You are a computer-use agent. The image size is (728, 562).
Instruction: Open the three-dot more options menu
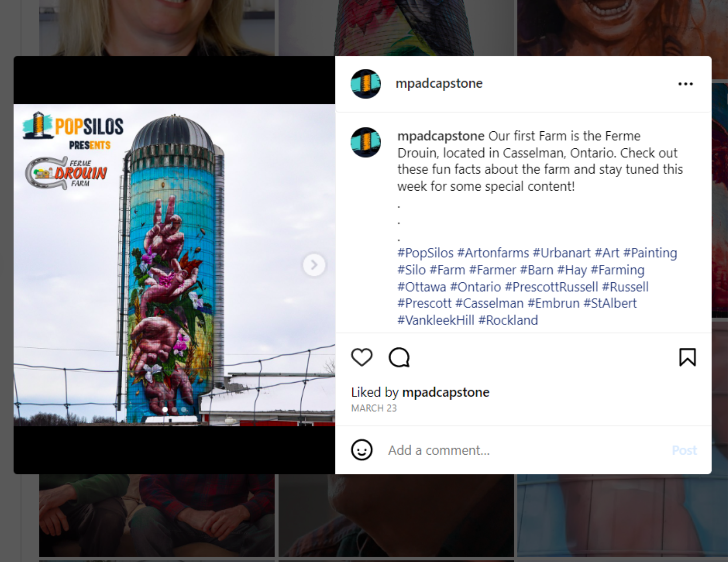pyautogui.click(x=685, y=84)
